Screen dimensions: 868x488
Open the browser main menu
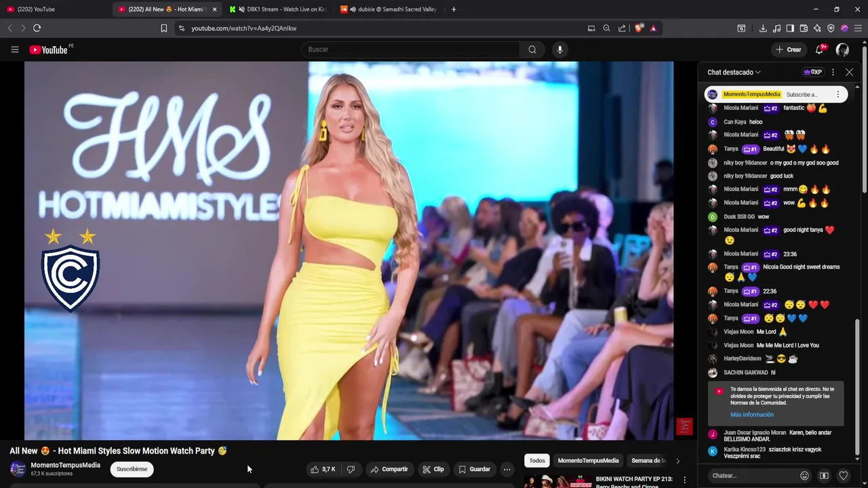click(858, 28)
